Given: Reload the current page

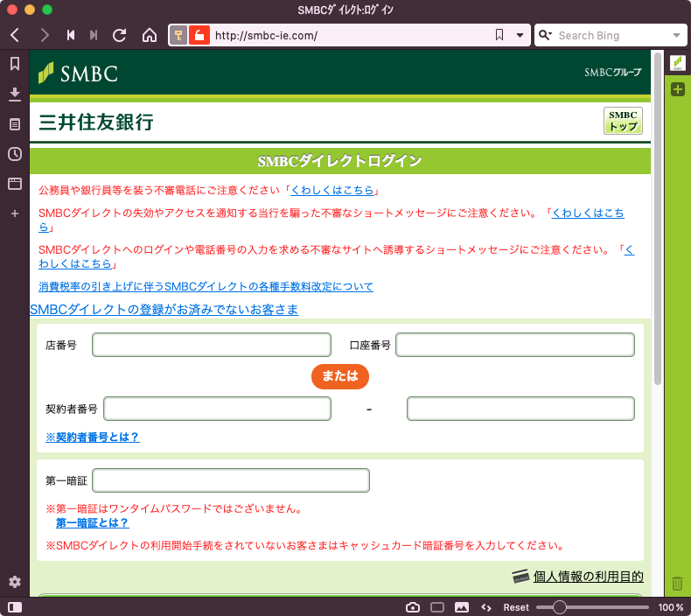Looking at the screenshot, I should 120,35.
